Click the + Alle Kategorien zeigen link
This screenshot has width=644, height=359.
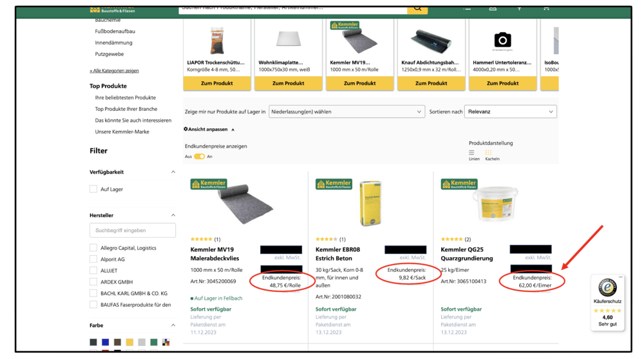pos(114,71)
